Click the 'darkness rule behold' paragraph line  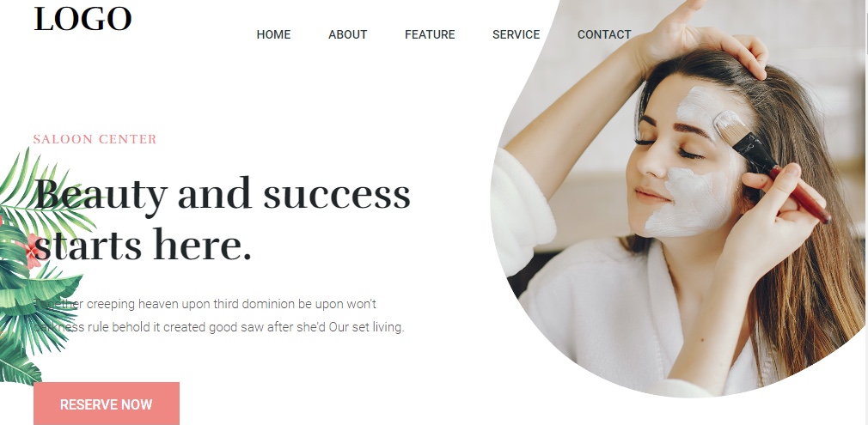tap(219, 327)
